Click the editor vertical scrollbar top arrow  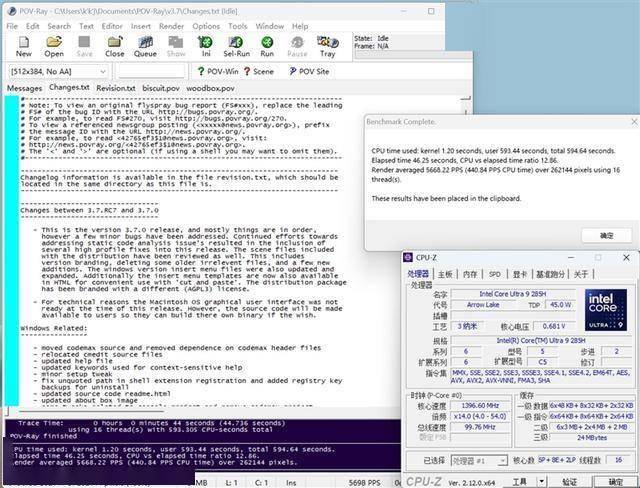[x=466, y=98]
